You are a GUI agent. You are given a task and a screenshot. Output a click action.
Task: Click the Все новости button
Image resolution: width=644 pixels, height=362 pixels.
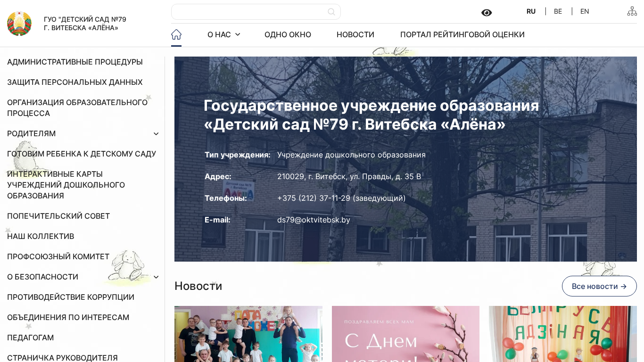[x=599, y=286]
